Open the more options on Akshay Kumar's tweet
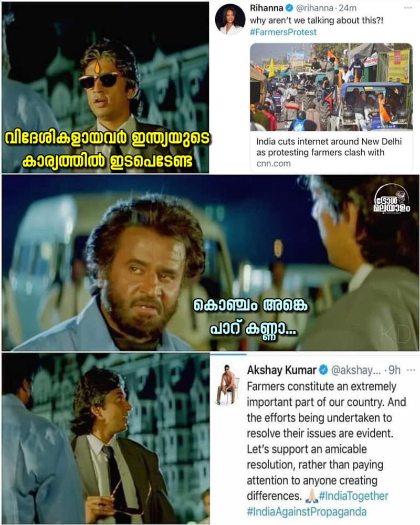Screen dimensions: 420x525 point(411,370)
